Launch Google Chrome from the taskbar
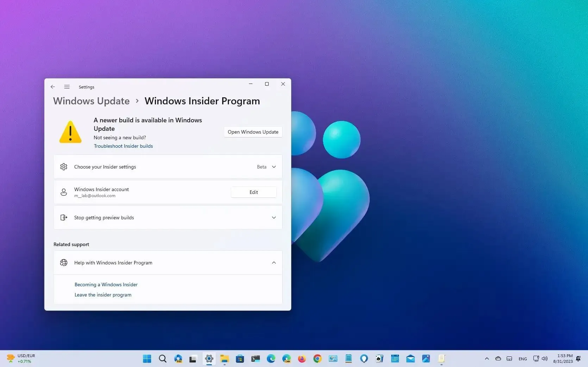Image resolution: width=588 pixels, height=367 pixels. [x=317, y=359]
